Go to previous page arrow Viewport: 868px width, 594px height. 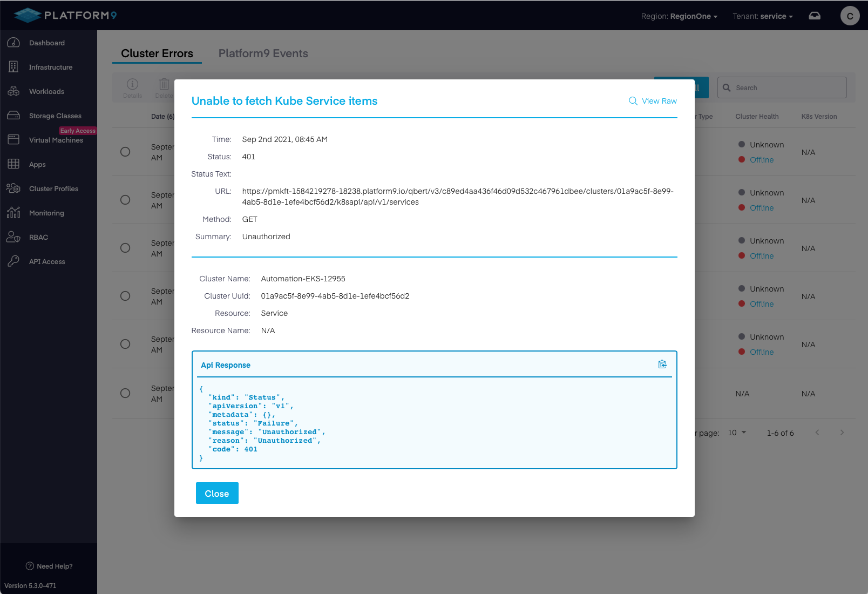817,433
